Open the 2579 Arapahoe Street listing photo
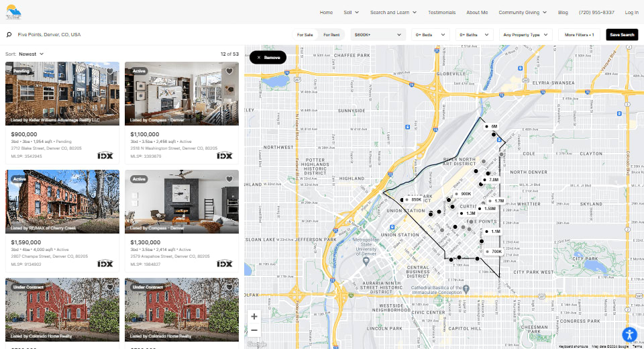Screen dimensions: 644x349 click(182, 202)
